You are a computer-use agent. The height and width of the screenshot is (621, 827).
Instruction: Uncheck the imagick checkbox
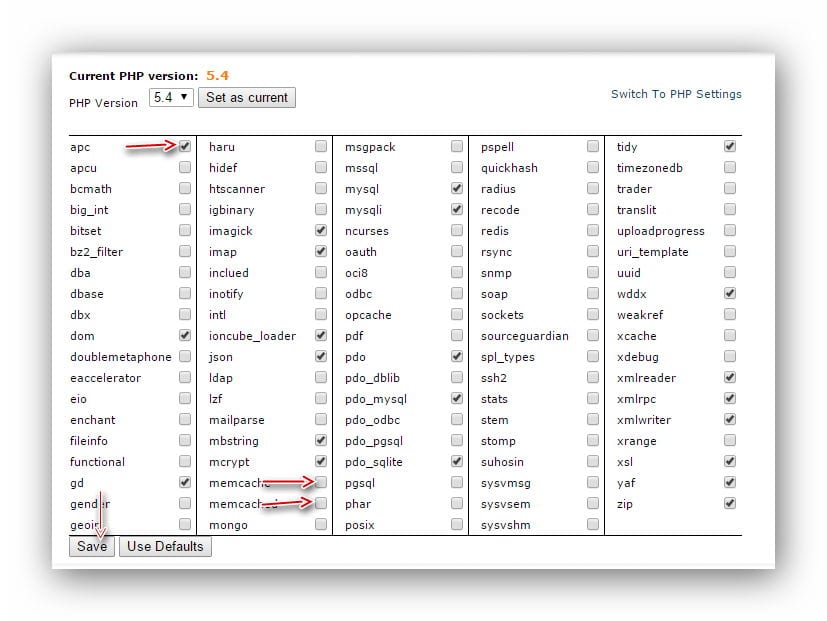321,231
